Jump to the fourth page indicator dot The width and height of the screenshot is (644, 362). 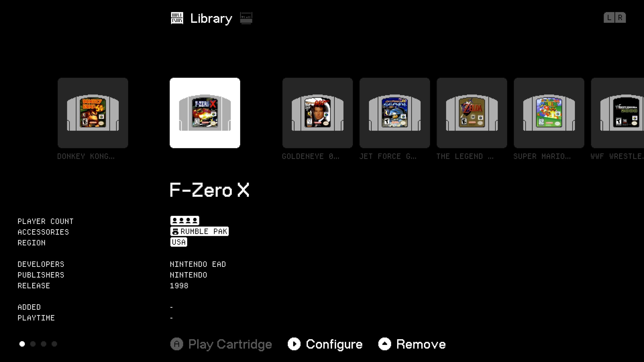(x=54, y=344)
